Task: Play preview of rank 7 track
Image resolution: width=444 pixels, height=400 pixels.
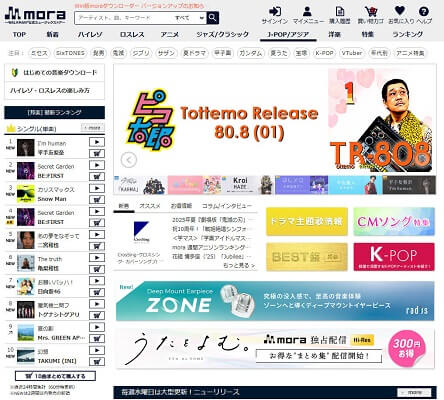Action: coord(97,281)
